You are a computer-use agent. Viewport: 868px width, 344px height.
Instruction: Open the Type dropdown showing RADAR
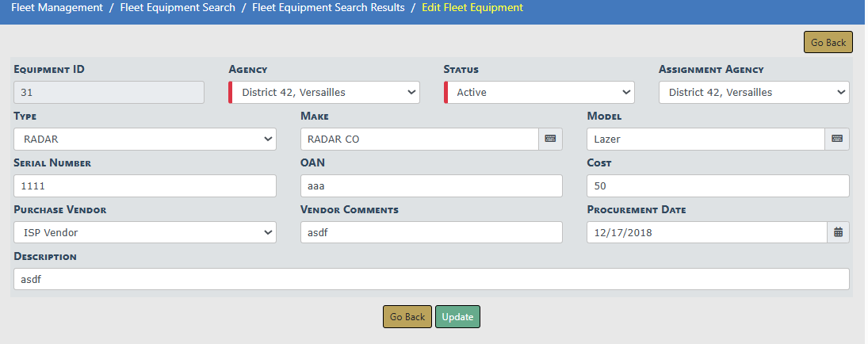(145, 140)
